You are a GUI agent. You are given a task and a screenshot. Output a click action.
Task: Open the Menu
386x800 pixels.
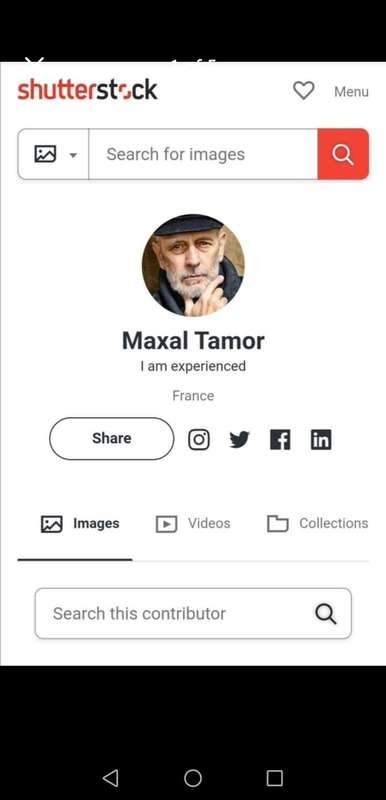pyautogui.click(x=351, y=92)
